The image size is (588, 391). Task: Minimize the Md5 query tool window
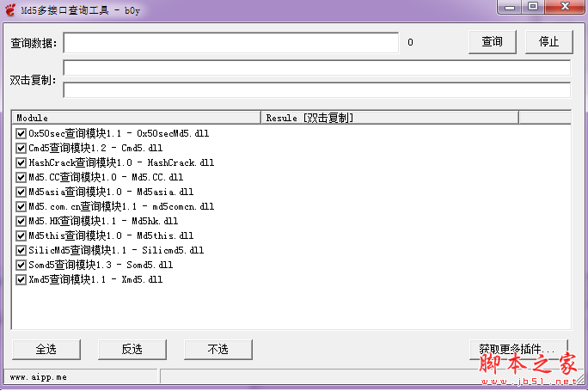(510, 7)
